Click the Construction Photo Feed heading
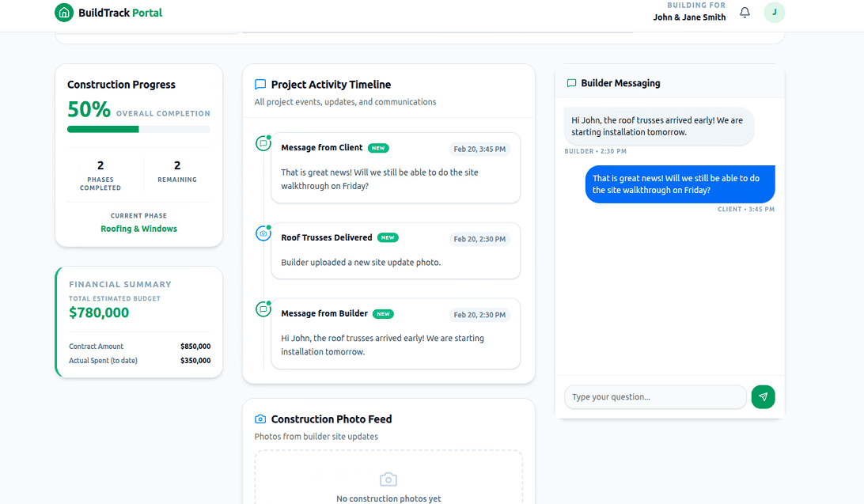 (x=332, y=419)
